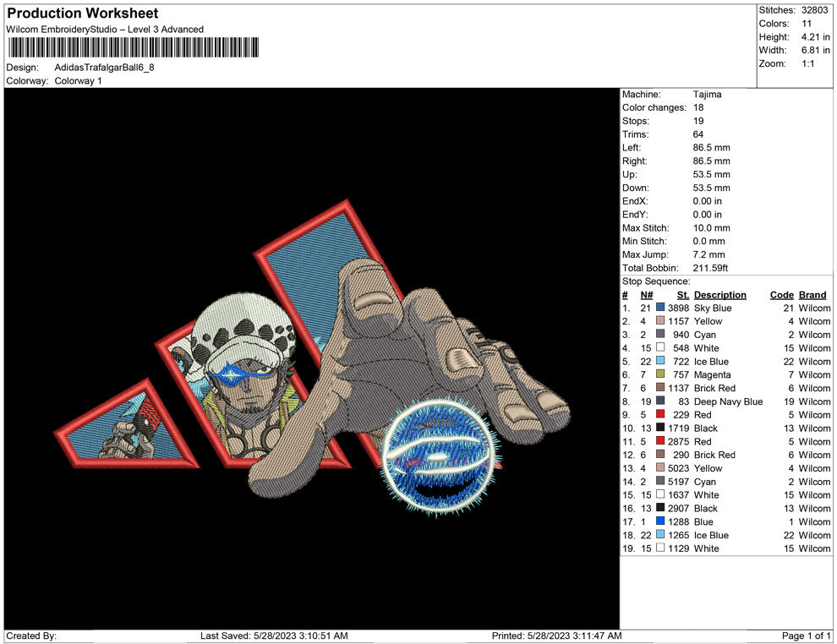Click the Brand column header

[x=812, y=295]
